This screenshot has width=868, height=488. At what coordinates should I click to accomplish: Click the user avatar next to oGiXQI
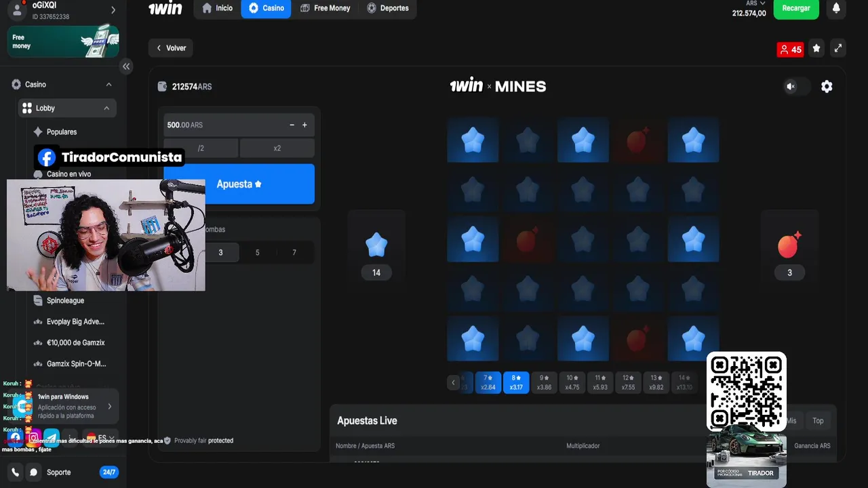tap(18, 9)
